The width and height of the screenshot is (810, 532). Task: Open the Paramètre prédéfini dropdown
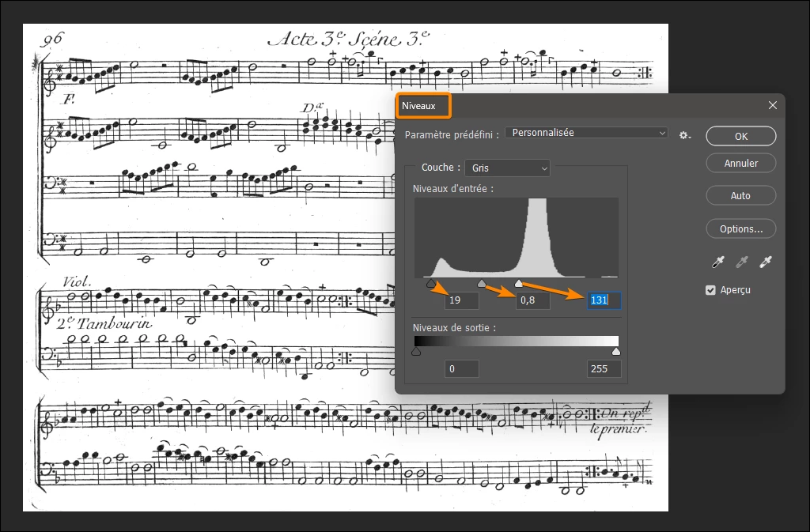tap(586, 133)
